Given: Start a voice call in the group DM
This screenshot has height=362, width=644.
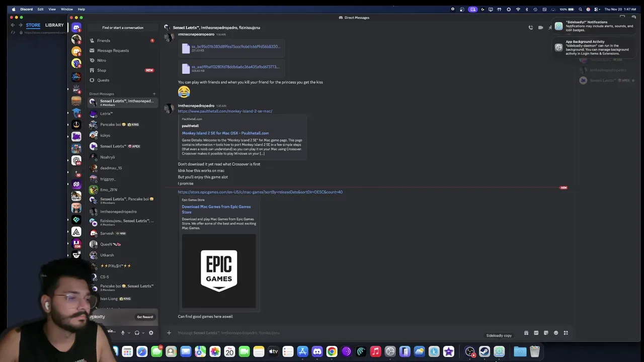Looking at the screenshot, I should [530, 28].
